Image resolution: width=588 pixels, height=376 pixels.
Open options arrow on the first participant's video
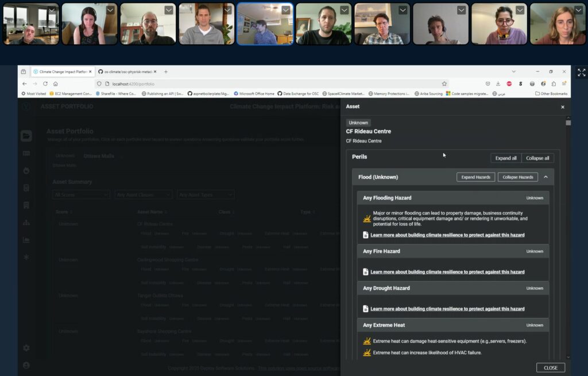52,10
